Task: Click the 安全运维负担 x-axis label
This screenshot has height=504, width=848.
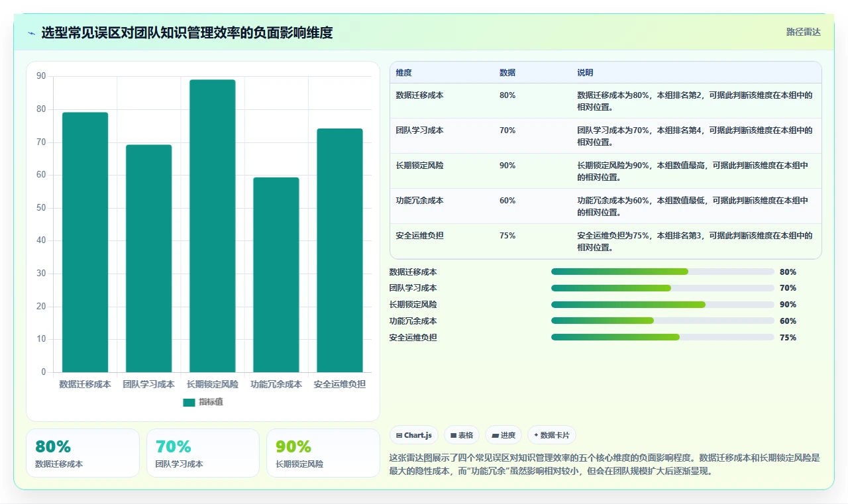Action: (x=339, y=384)
